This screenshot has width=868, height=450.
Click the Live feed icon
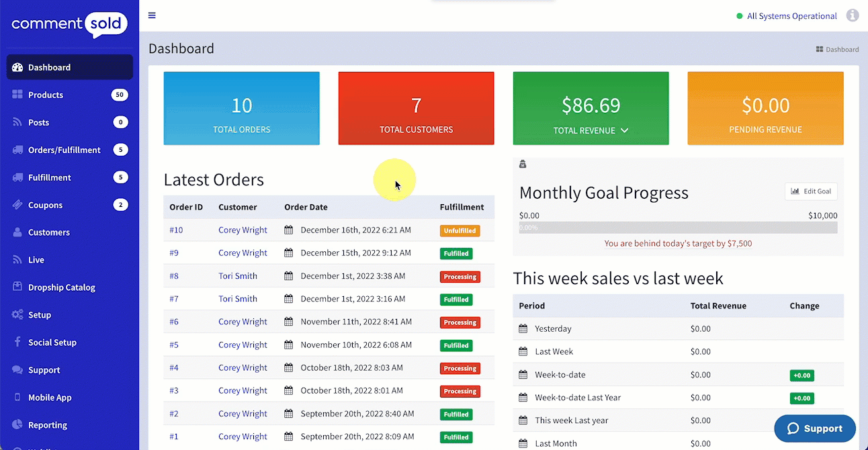point(17,260)
